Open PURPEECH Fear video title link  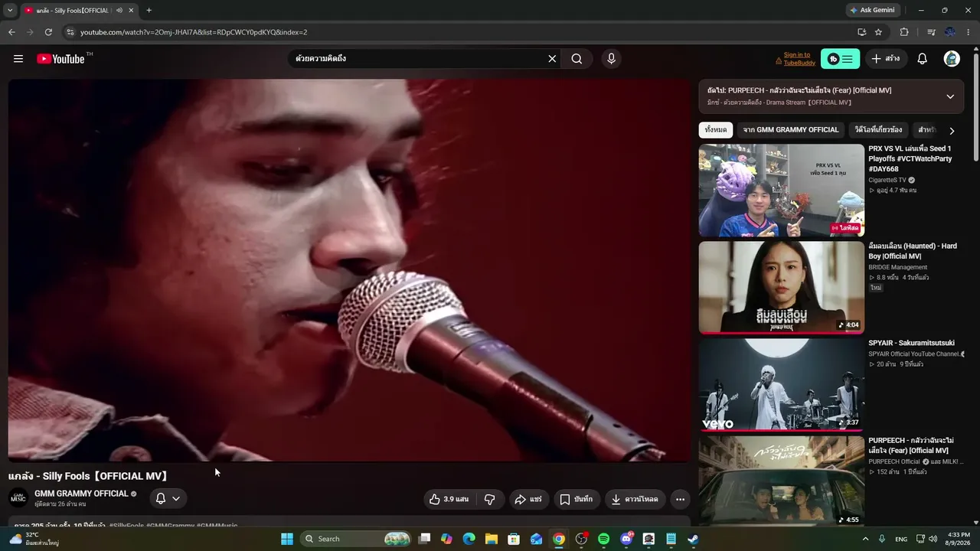click(x=911, y=445)
